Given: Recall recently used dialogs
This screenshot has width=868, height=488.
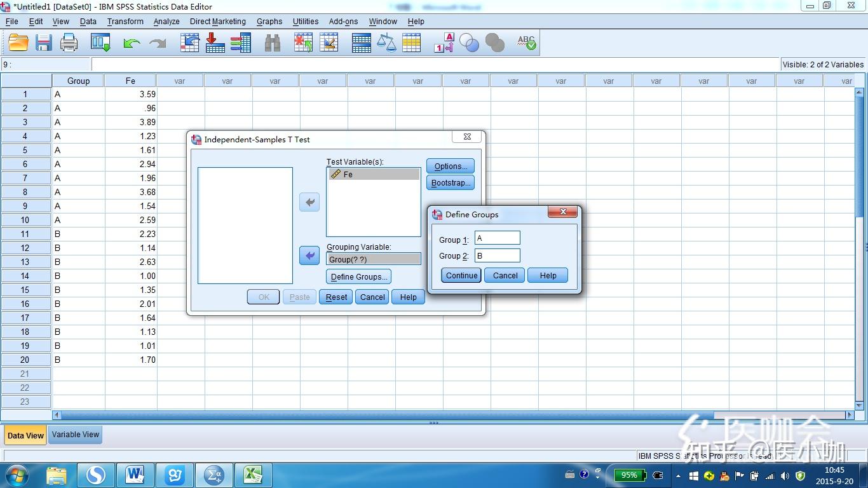Looking at the screenshot, I should [x=100, y=43].
